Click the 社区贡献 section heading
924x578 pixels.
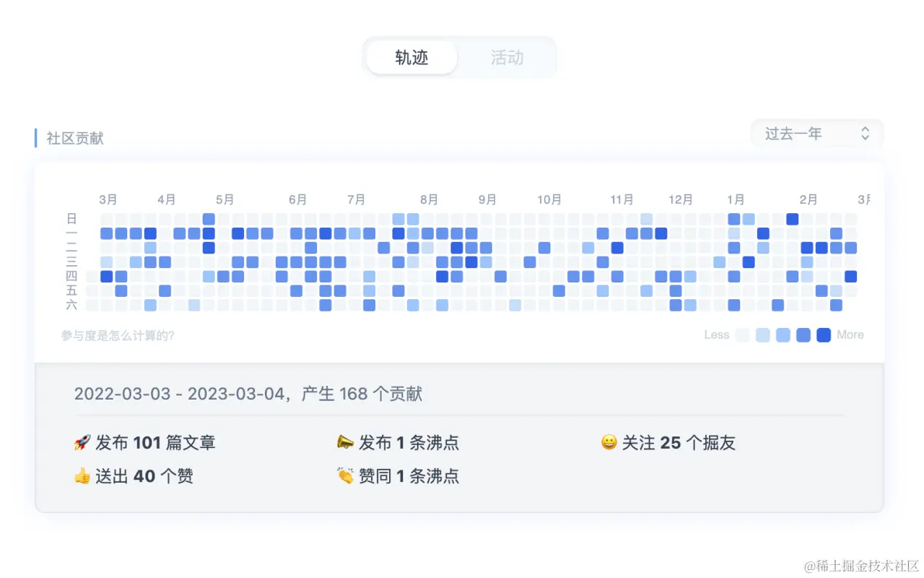(x=75, y=138)
